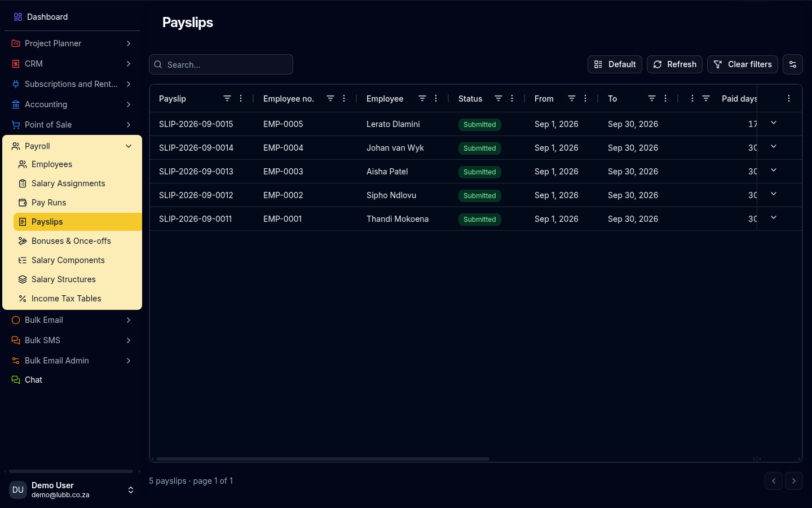Open Employees under Payroll
The height and width of the screenshot is (508, 812).
[x=77, y=164]
